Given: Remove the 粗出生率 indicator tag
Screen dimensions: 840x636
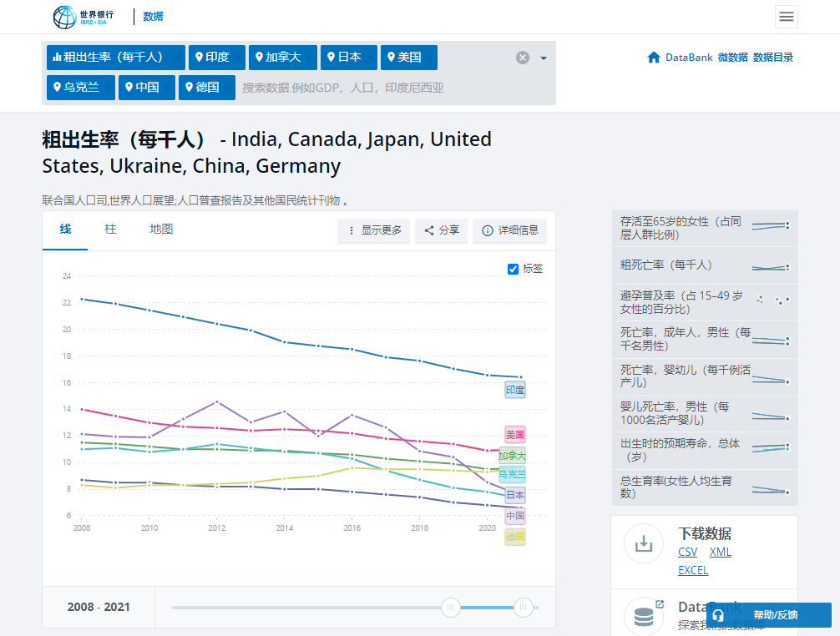Looking at the screenshot, I should (x=177, y=58).
